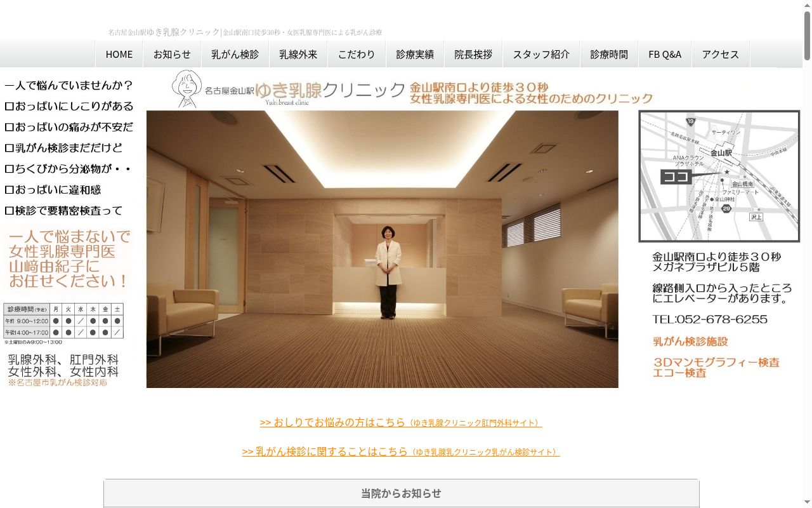The height and width of the screenshot is (508, 812).
Task: Click the 診療時間 schedule table
Action: 63,321
